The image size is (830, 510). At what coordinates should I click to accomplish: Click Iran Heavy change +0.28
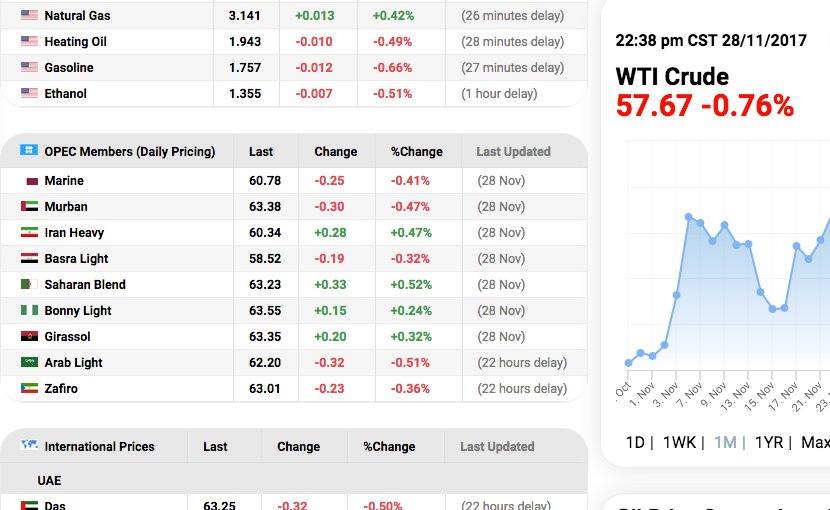[330, 232]
